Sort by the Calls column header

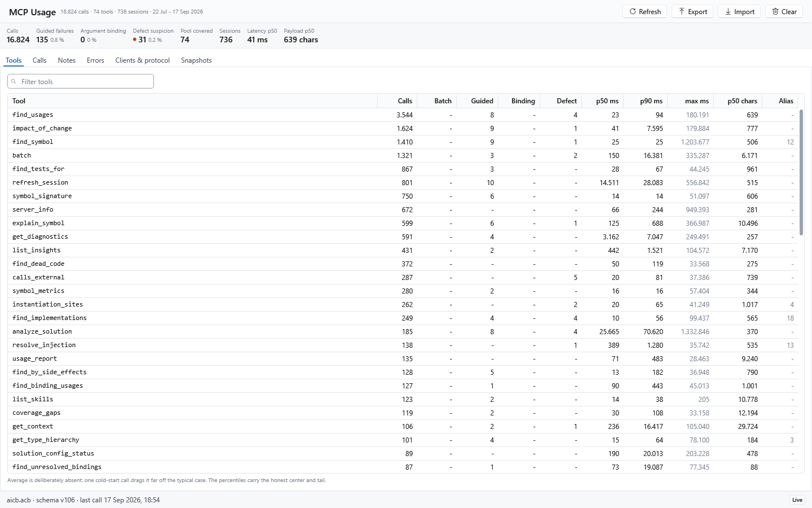coord(398,101)
